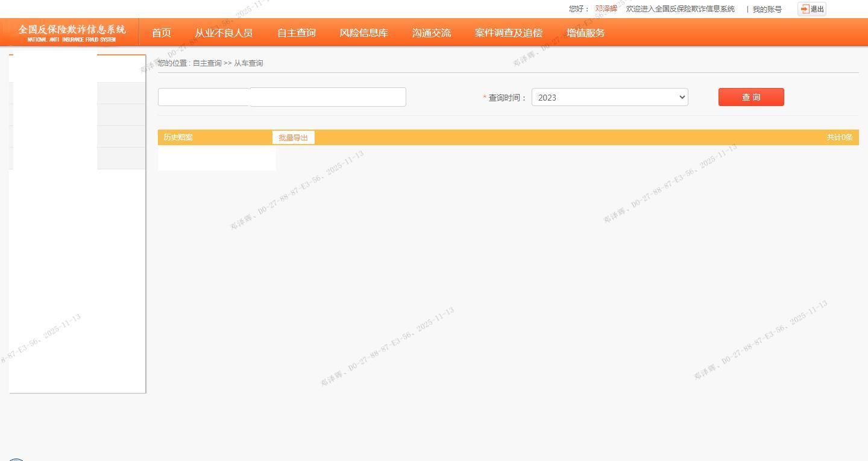Open the 首页 navigation menu
This screenshot has height=461, width=868.
[x=162, y=33]
